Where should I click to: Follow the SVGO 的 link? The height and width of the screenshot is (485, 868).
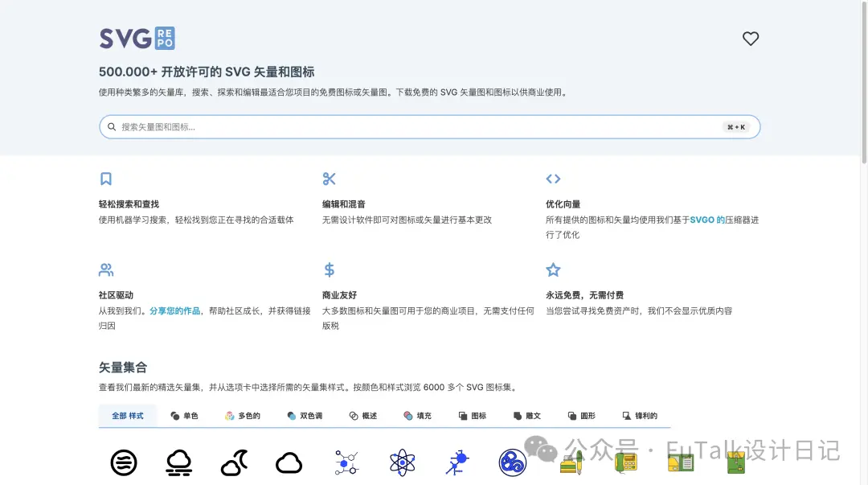pyautogui.click(x=707, y=220)
